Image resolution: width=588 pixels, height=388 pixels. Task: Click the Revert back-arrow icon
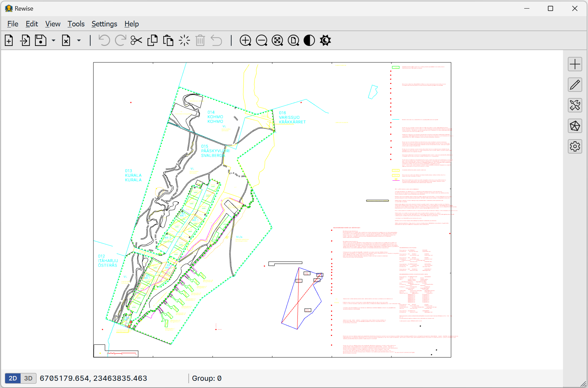click(x=216, y=40)
